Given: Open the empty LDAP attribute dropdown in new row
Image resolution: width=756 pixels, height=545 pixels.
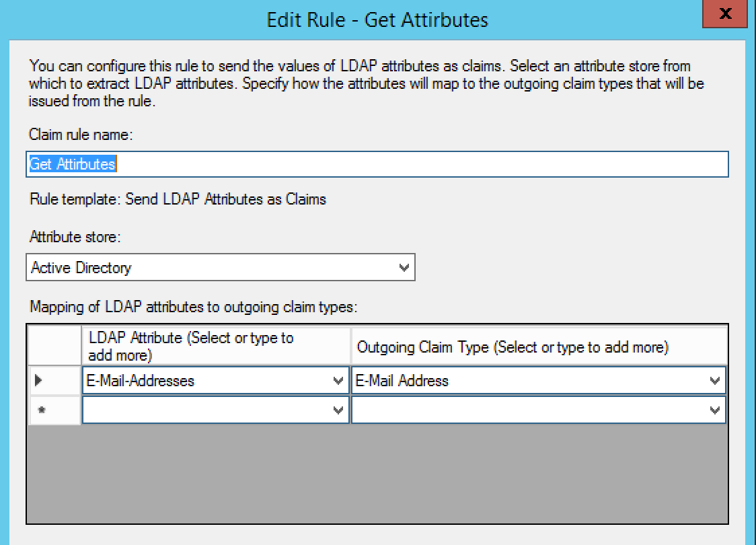Looking at the screenshot, I should pyautogui.click(x=338, y=410).
